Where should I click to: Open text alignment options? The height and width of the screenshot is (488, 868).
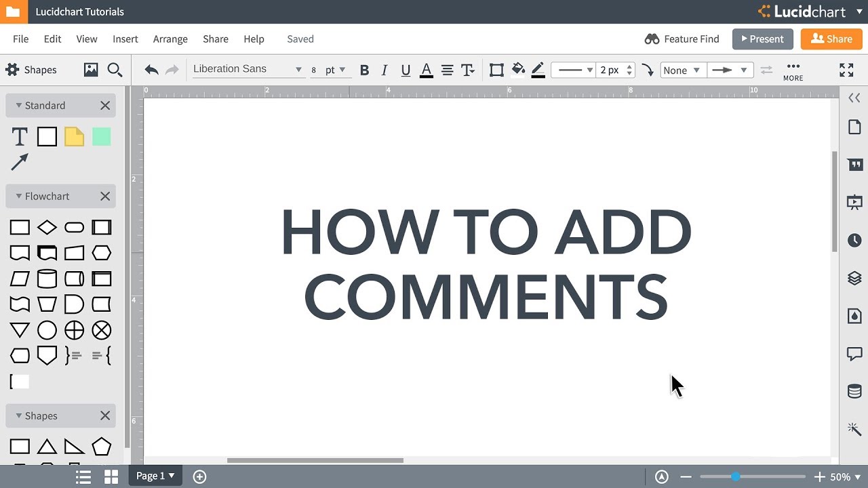tap(448, 70)
